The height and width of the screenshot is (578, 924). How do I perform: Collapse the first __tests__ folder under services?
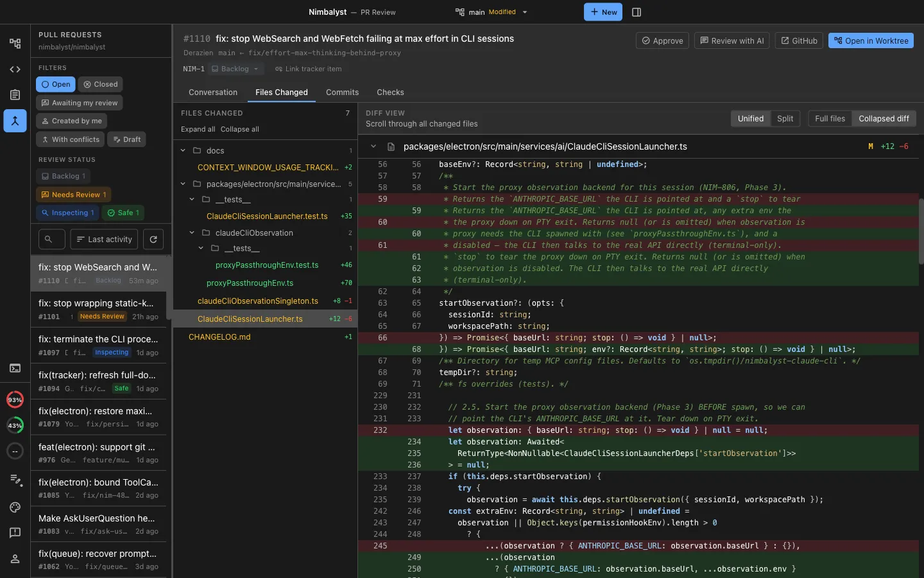192,200
